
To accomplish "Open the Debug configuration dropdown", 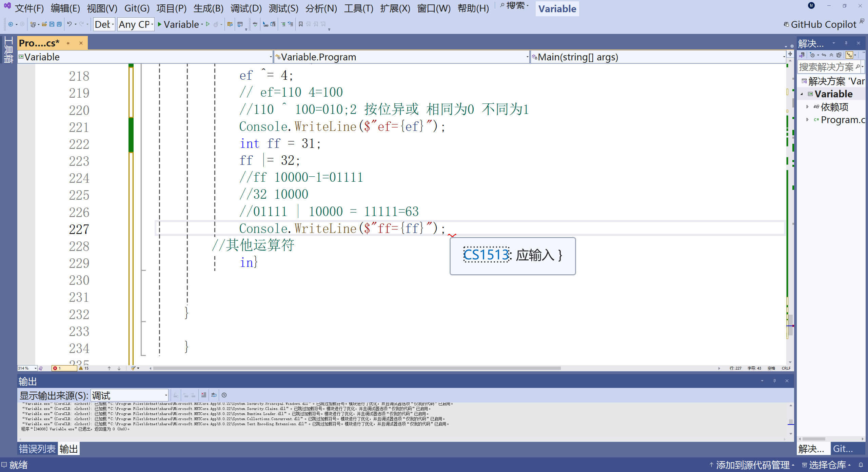I will (x=104, y=24).
